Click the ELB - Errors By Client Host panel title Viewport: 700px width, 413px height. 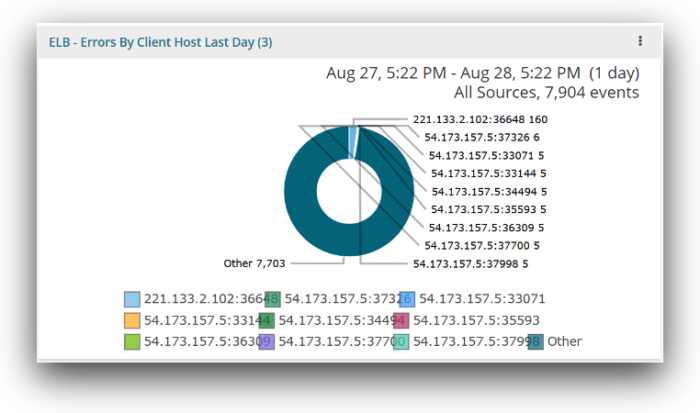tap(160, 42)
